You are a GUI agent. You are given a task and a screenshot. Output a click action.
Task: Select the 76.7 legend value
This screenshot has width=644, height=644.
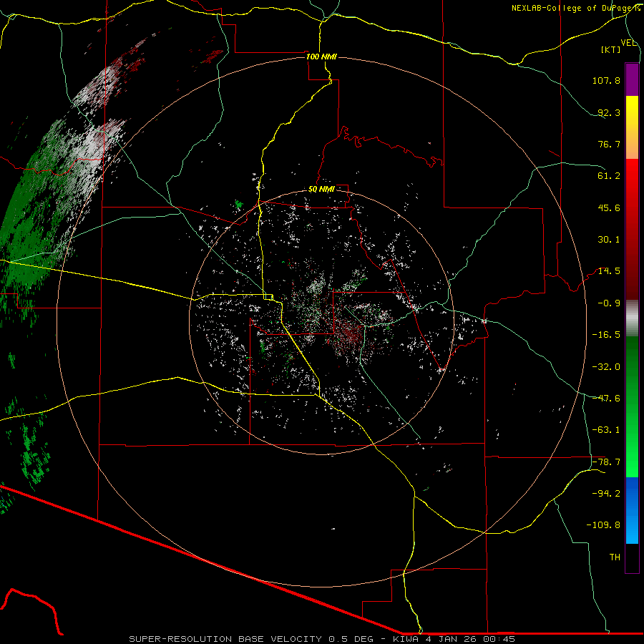(x=609, y=144)
